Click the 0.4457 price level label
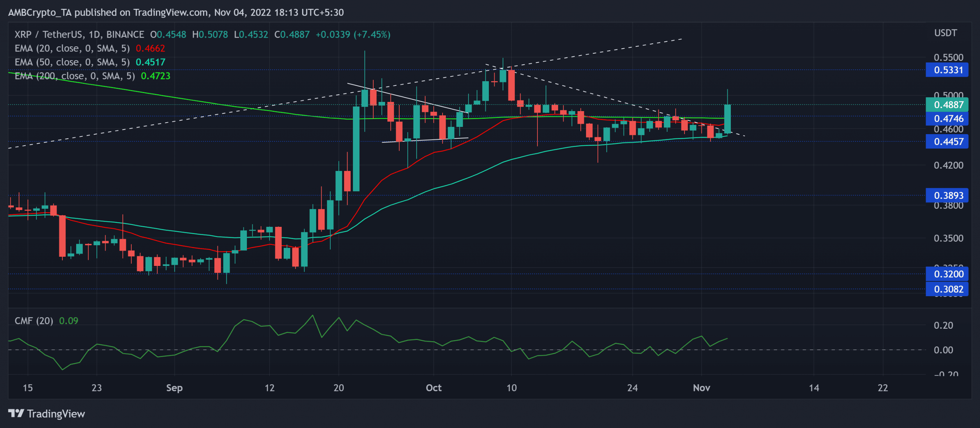This screenshot has height=428, width=980. point(947,141)
